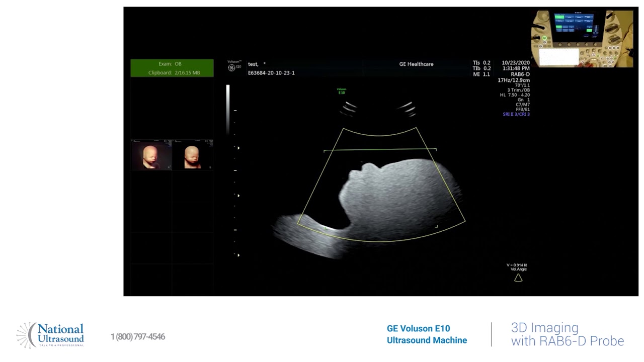This screenshot has width=644, height=362.
Task: Click the bottom focal zone arrow marker
Action: pos(238,255)
